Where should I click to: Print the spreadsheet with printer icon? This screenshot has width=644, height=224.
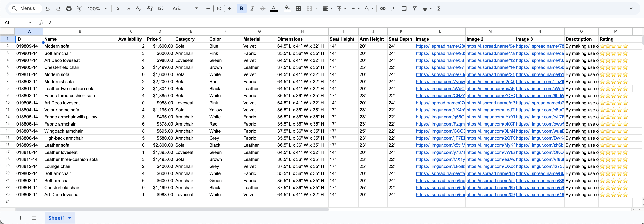(69, 9)
